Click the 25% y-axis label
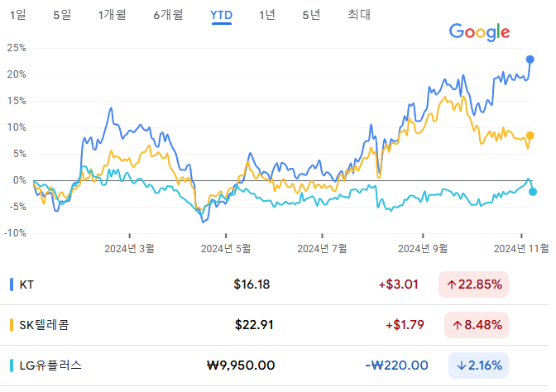Image resolution: width=556 pixels, height=392 pixels. [17, 48]
